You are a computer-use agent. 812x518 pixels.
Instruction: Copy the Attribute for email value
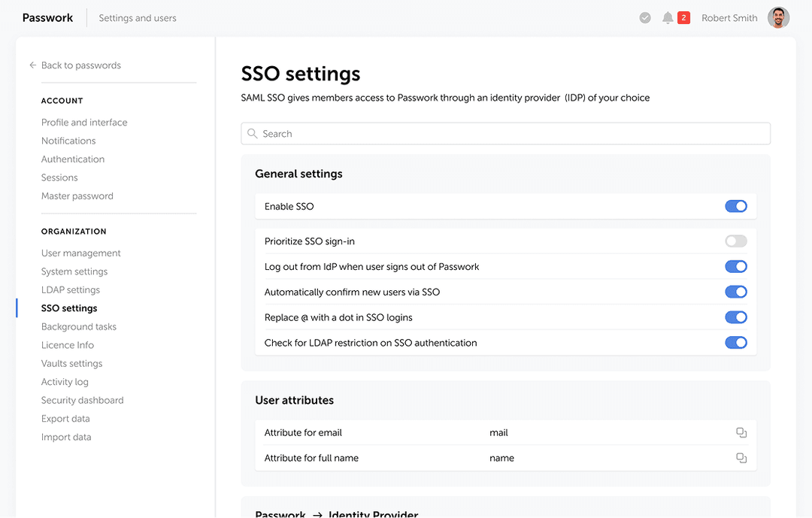[x=741, y=432]
